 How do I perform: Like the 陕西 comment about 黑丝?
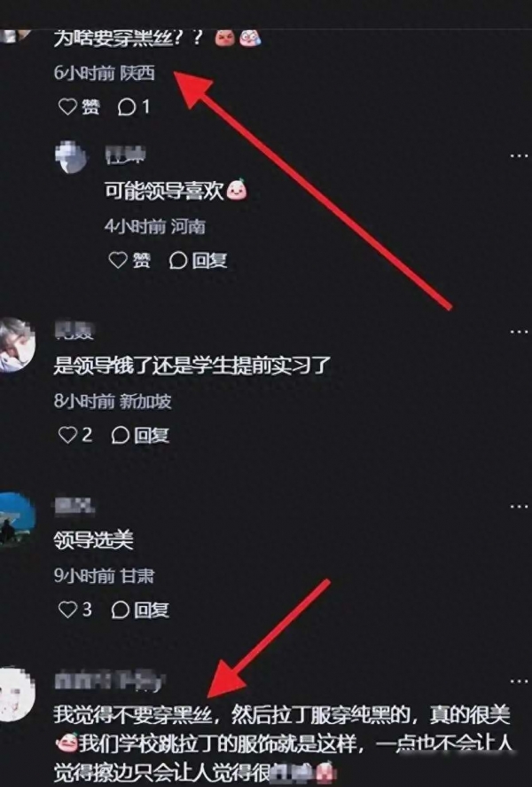click(x=79, y=106)
